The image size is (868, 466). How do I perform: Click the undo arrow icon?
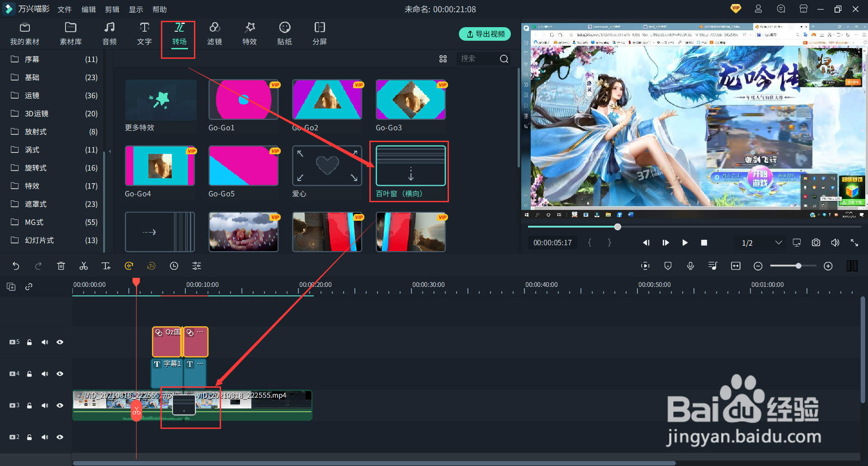[16, 266]
